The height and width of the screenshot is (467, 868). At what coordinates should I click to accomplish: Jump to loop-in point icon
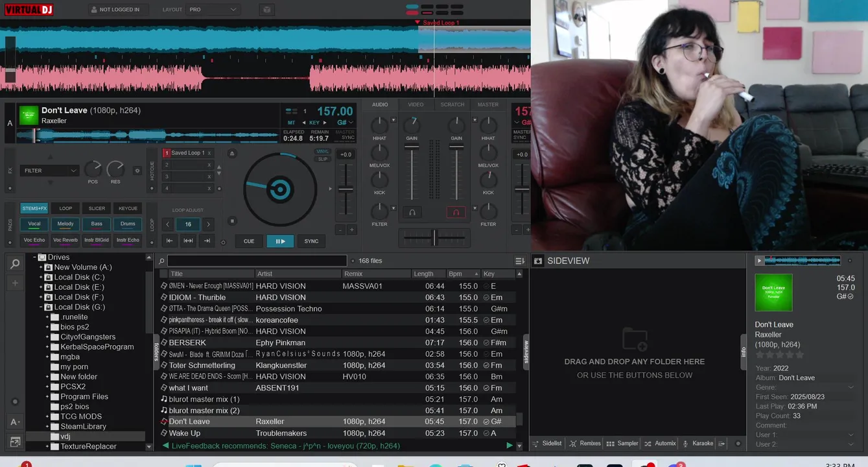pos(169,241)
